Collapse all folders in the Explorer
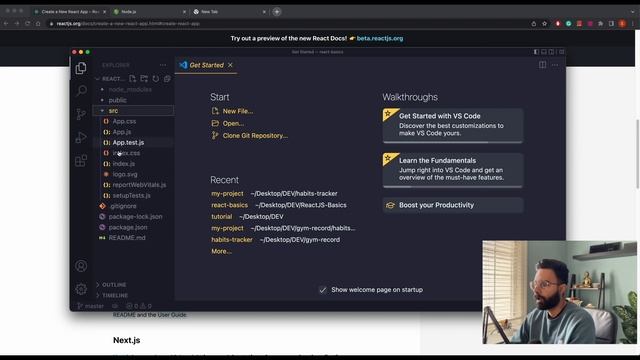The width and height of the screenshot is (640, 360). pos(167,78)
